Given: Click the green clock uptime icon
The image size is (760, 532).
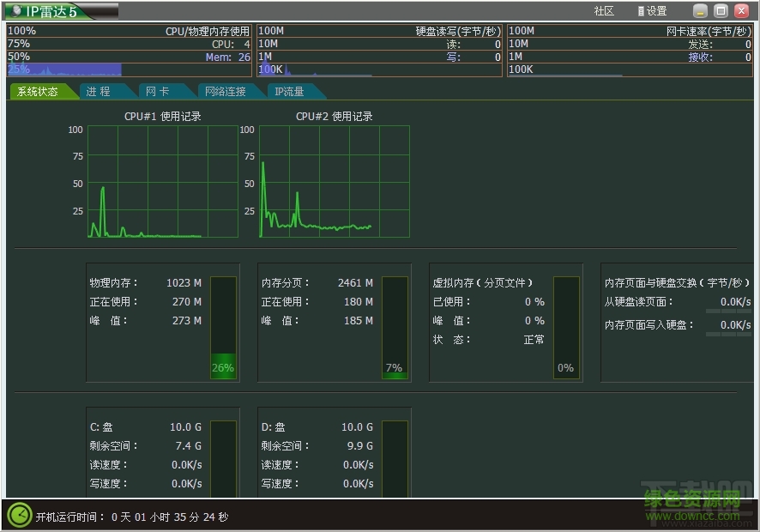Looking at the screenshot, I should tap(19, 515).
